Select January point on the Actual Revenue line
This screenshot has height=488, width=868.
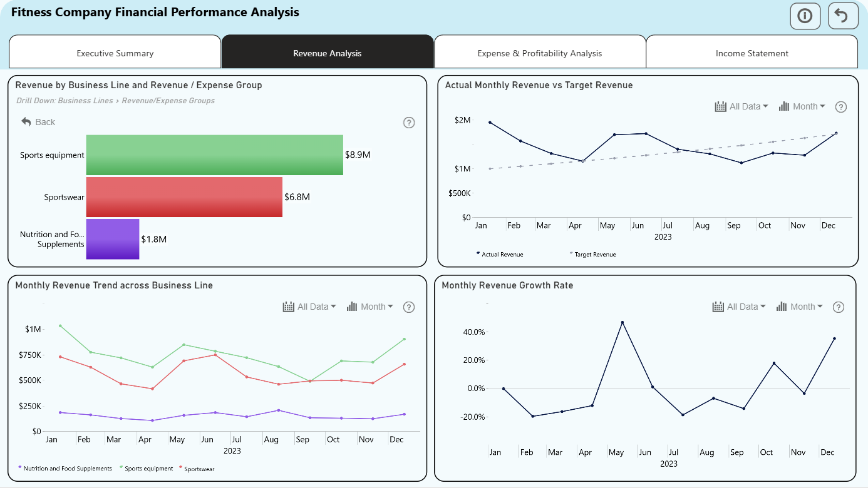coord(490,123)
